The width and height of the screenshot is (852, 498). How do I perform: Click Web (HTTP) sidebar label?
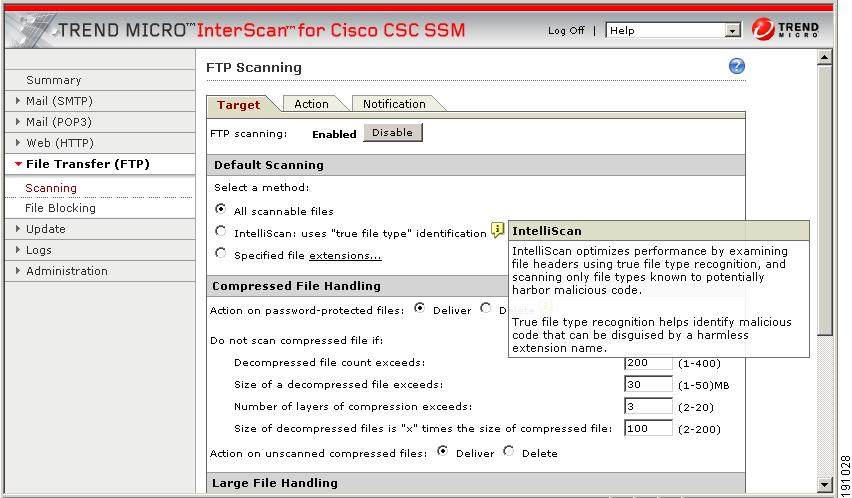point(60,143)
